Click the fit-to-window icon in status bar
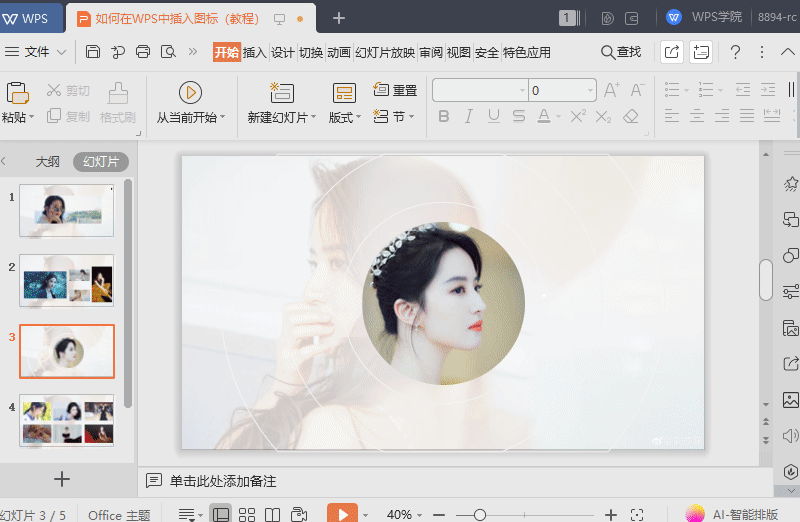Image resolution: width=800 pixels, height=522 pixels. click(x=637, y=514)
